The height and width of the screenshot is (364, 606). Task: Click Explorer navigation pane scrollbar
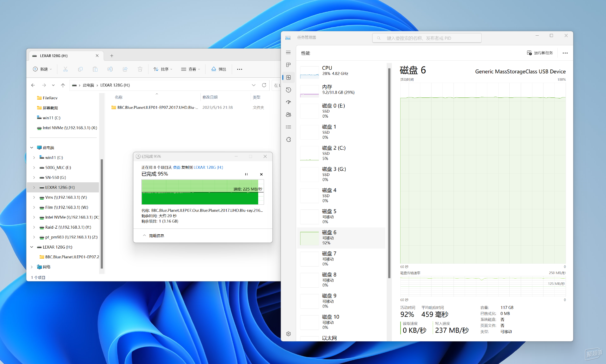click(102, 214)
